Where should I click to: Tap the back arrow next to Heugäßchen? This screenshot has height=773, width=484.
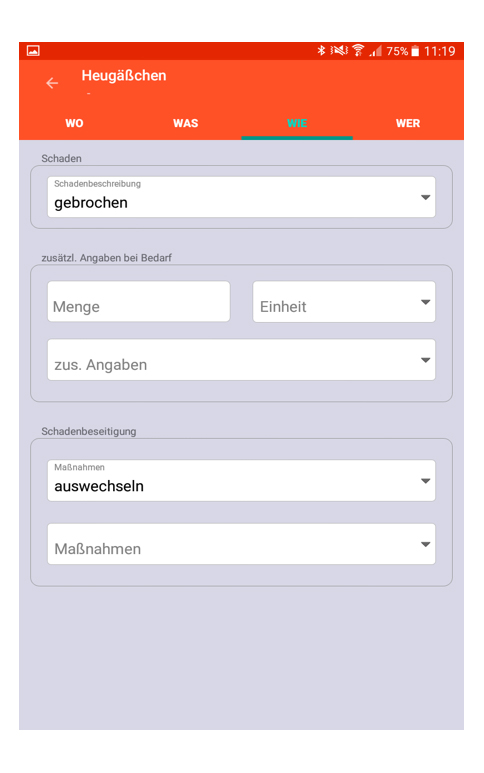pyautogui.click(x=52, y=83)
